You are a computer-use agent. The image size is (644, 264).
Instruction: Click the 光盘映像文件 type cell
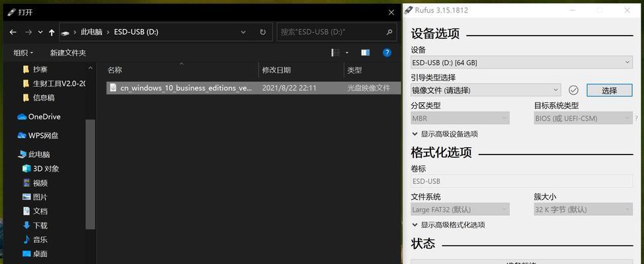tap(369, 88)
